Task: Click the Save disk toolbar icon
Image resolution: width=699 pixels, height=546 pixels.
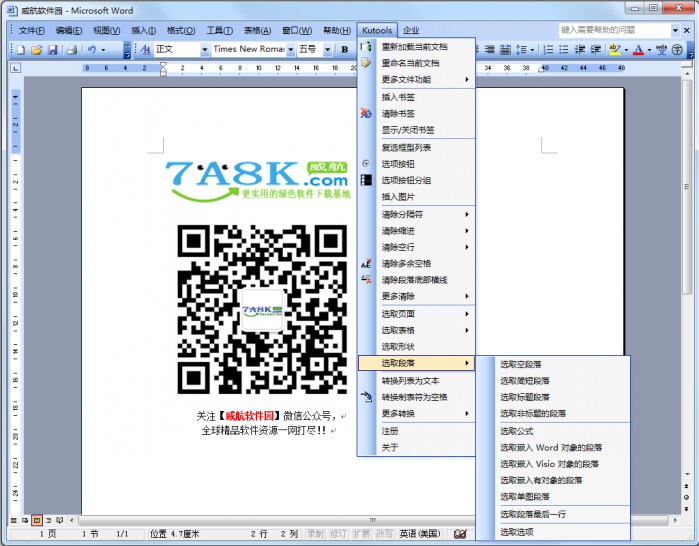Action: coord(51,49)
